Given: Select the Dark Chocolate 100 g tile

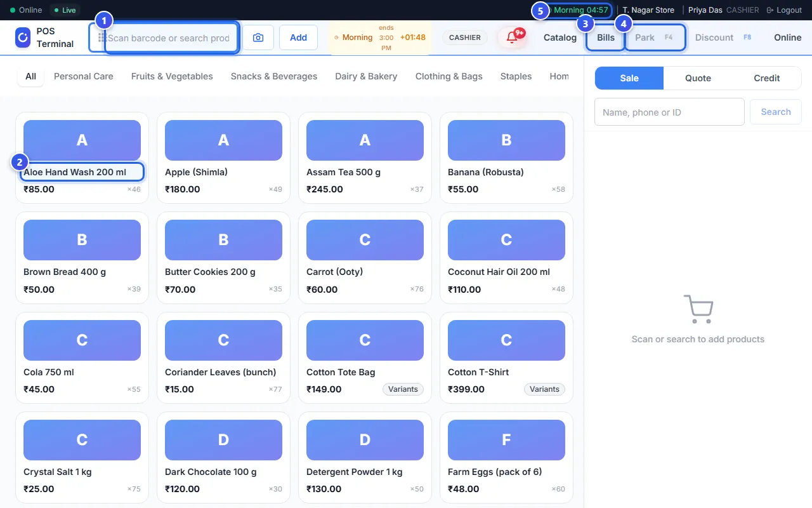Looking at the screenshot, I should click(x=223, y=458).
